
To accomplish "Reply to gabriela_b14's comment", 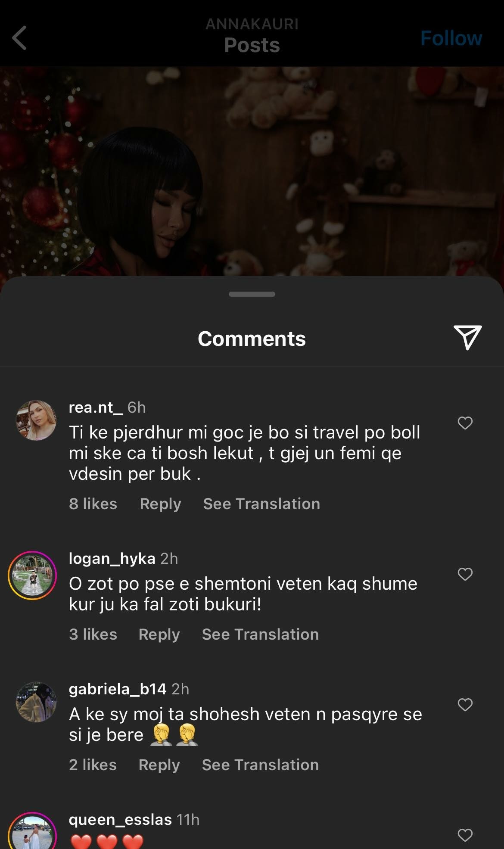I will click(159, 765).
